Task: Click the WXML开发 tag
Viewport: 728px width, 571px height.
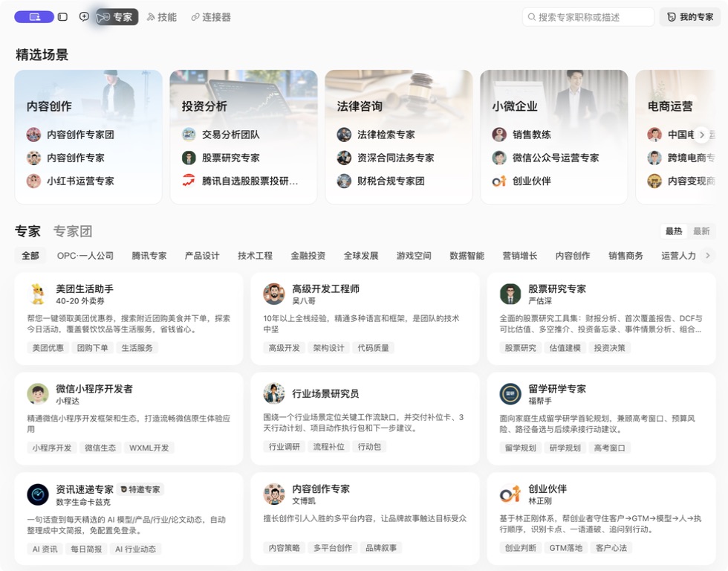Action: tap(149, 448)
